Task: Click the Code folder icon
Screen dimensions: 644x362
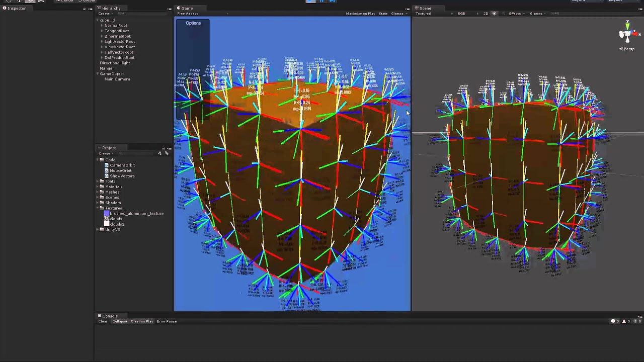Action: pyautogui.click(x=102, y=160)
